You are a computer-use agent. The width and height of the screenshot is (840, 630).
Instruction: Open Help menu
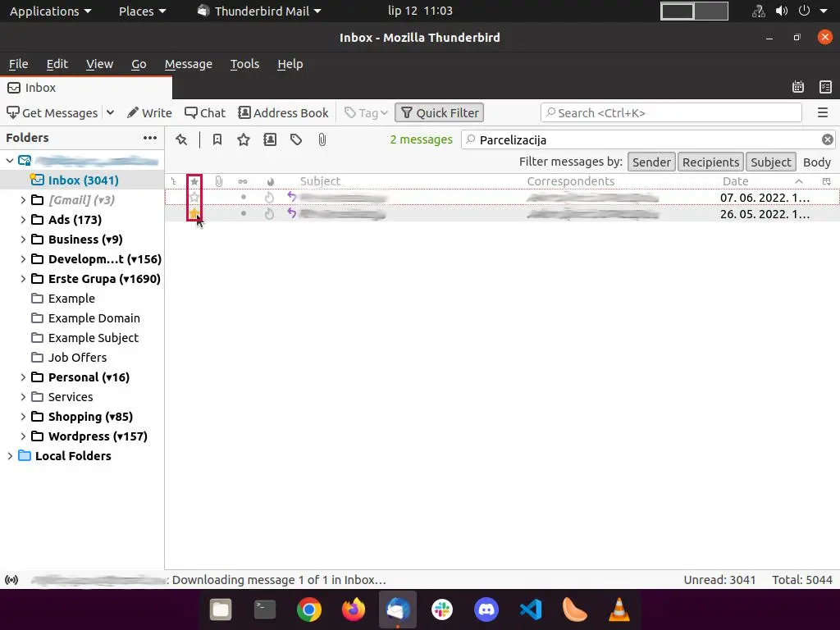290,64
